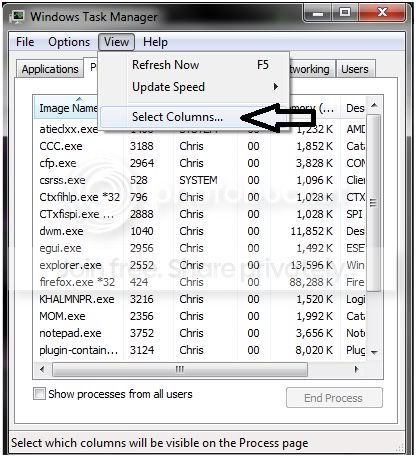Select the KHALMNPR.exe process row
416x457 pixels.
pyautogui.click(x=200, y=299)
